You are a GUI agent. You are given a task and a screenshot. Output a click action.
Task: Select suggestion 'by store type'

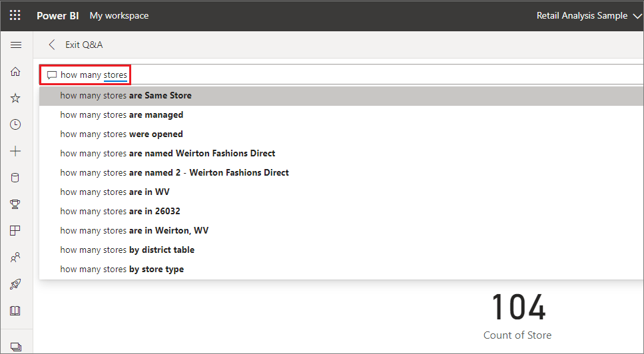342,269
